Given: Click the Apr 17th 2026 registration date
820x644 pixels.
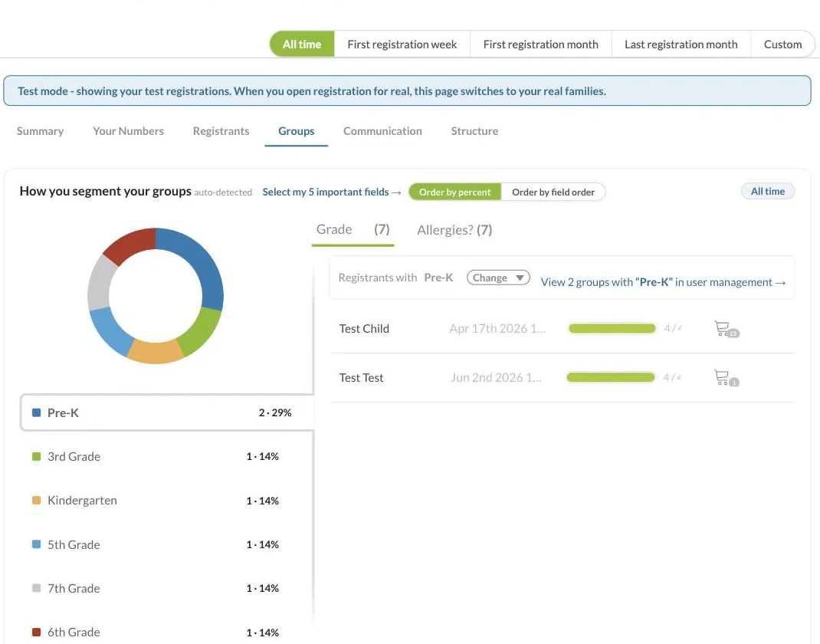Looking at the screenshot, I should point(497,329).
